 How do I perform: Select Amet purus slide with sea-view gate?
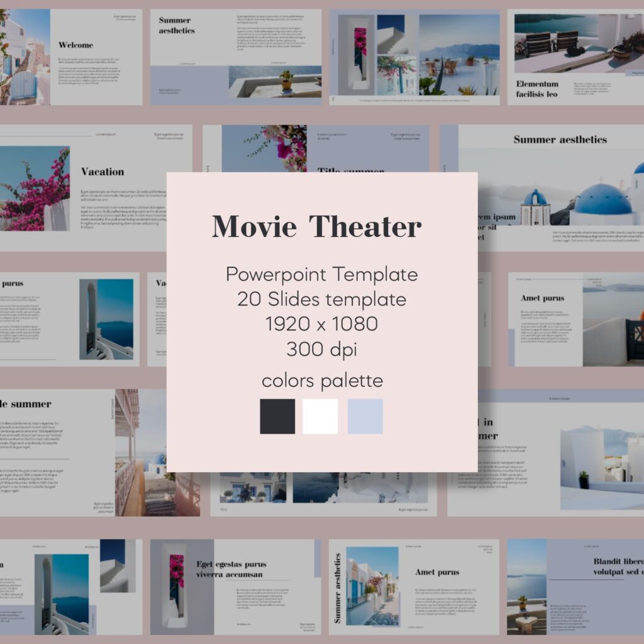tap(575, 319)
